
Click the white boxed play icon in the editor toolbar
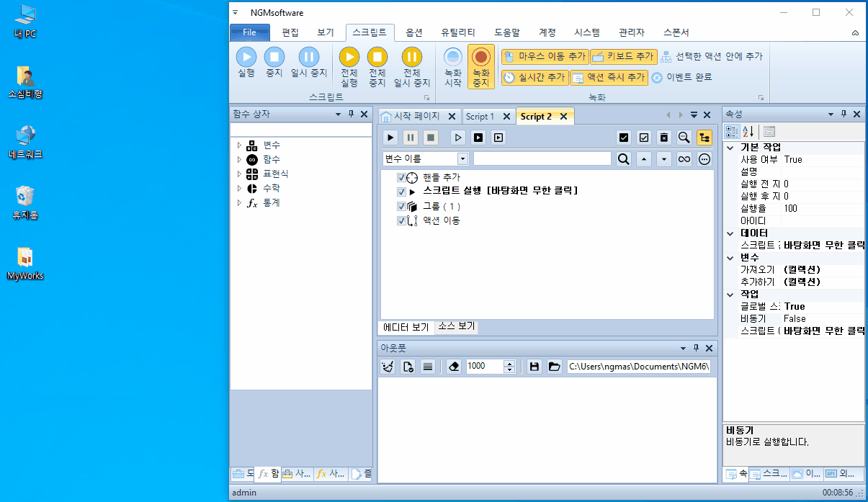(498, 137)
